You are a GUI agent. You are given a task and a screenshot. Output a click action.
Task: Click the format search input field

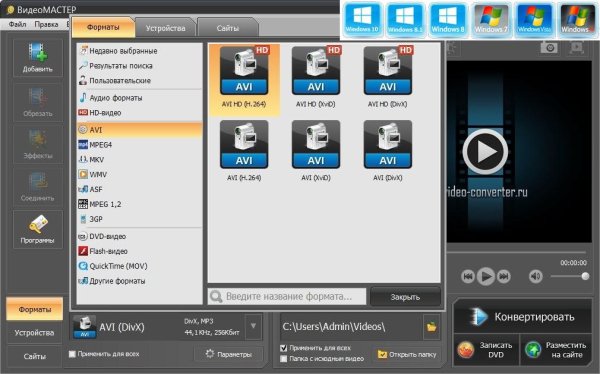pyautogui.click(x=287, y=297)
